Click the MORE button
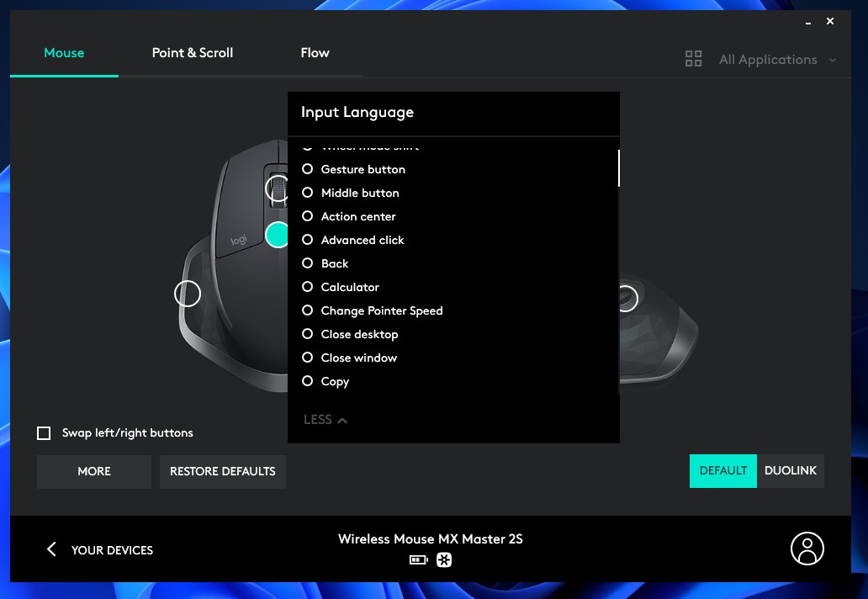Image resolution: width=868 pixels, height=599 pixels. [x=94, y=472]
